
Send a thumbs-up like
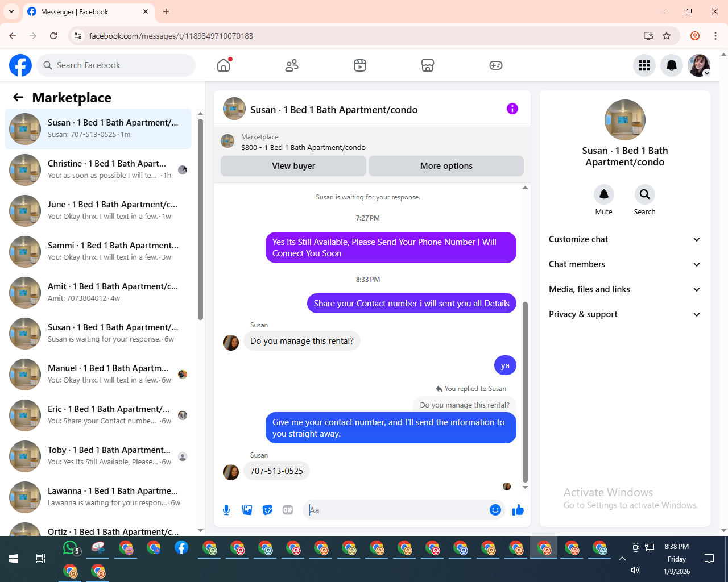(x=518, y=510)
